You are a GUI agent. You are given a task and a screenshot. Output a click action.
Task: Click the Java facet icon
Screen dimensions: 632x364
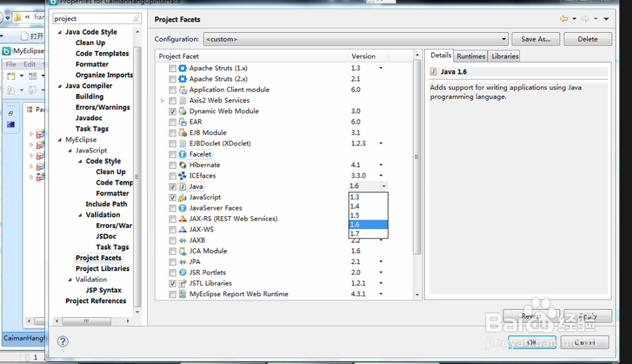tap(183, 186)
